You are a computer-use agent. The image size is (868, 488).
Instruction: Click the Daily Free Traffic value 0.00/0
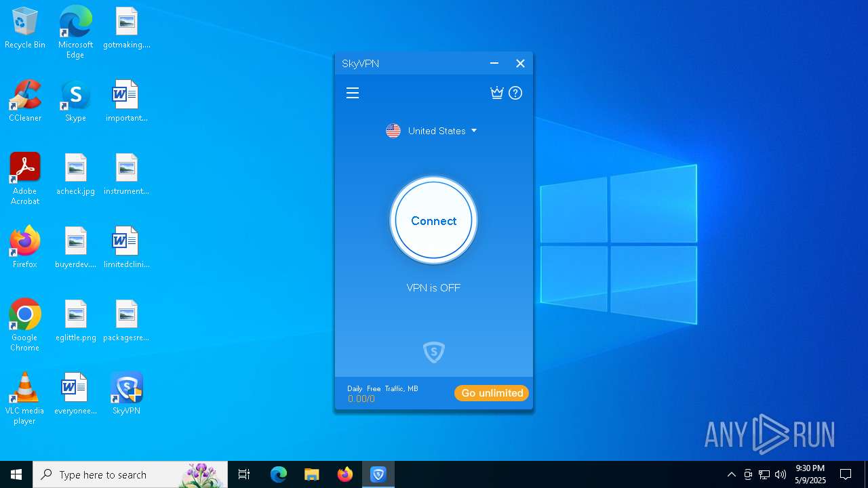tap(361, 399)
